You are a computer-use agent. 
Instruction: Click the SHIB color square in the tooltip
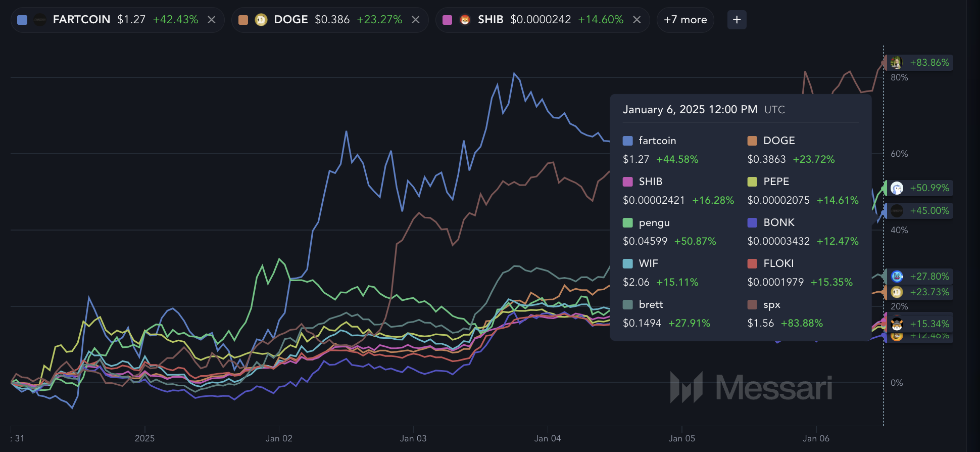coord(628,182)
